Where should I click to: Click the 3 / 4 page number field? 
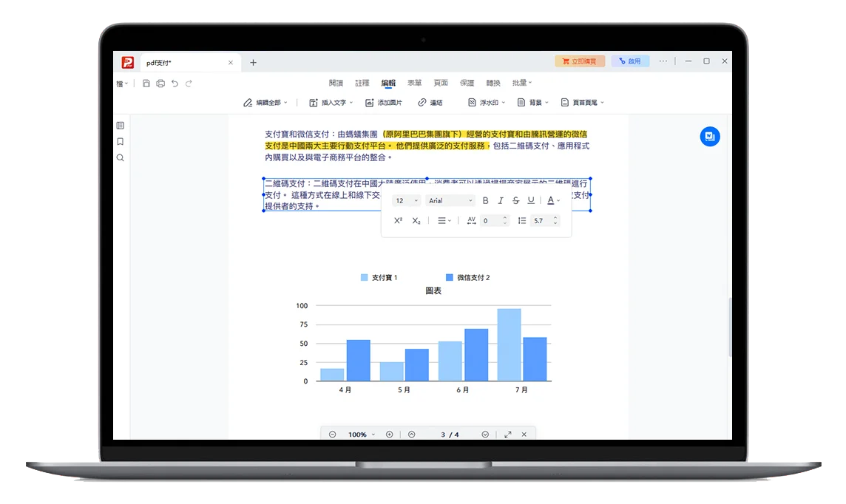point(450,435)
